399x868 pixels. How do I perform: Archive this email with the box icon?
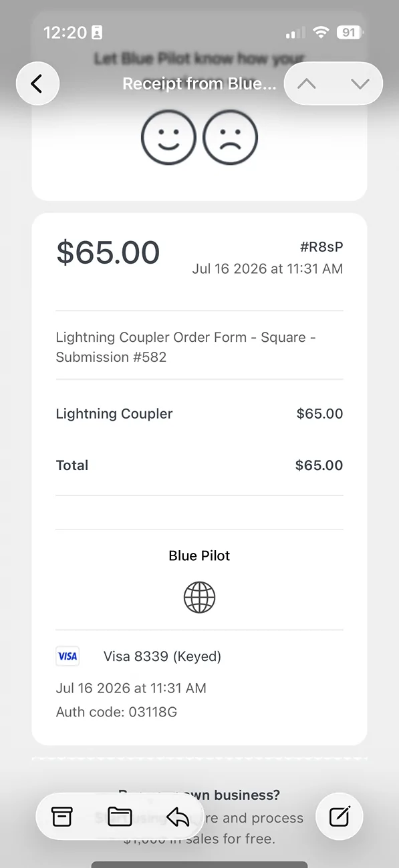[62, 816]
